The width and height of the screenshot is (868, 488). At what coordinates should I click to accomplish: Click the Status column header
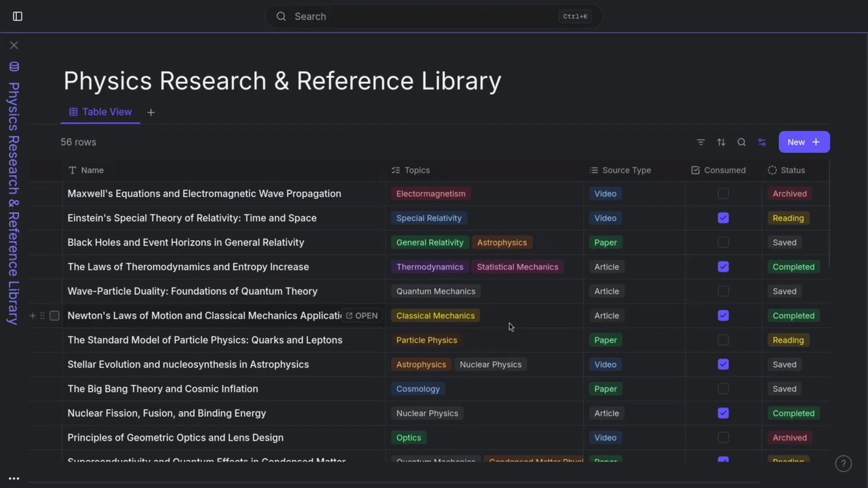pyautogui.click(x=795, y=170)
